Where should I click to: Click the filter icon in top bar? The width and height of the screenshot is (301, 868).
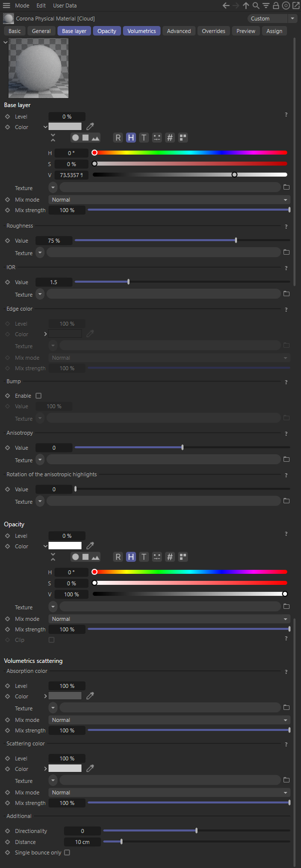tap(265, 6)
